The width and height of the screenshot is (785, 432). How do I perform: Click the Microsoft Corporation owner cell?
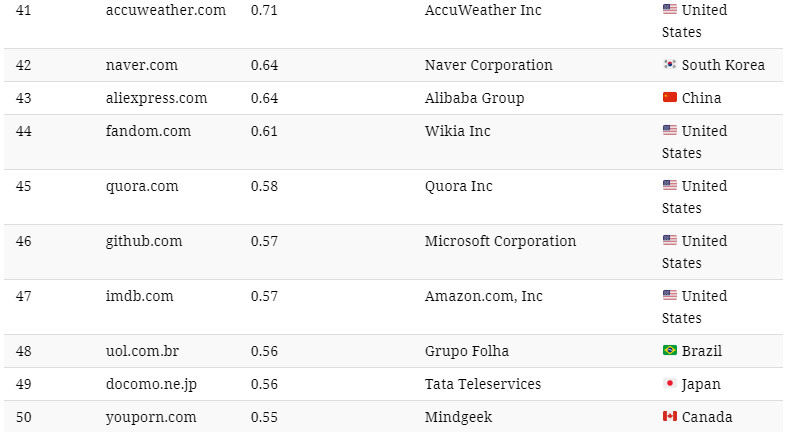pos(500,241)
